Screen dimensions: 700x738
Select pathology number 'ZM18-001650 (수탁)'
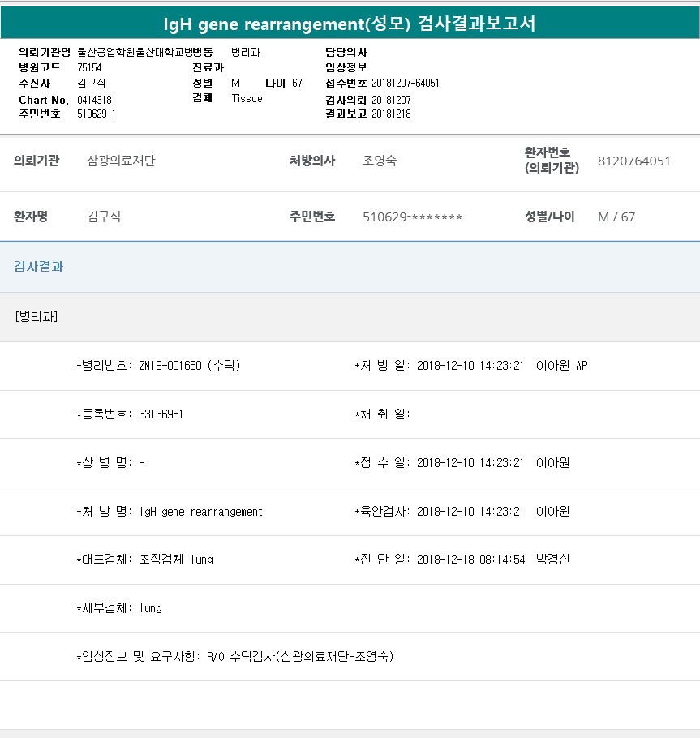point(190,365)
